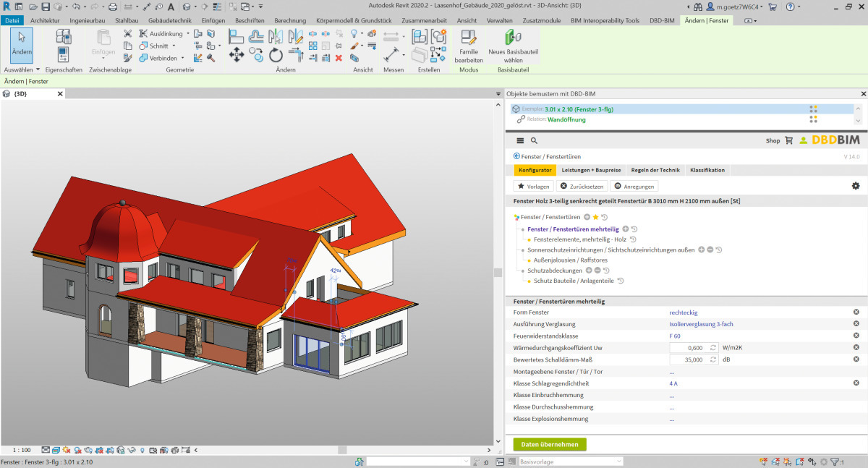This screenshot has height=468, width=868.
Task: Click Fenster / Fenstertüren mehrteilig tree node
Action: point(573,229)
